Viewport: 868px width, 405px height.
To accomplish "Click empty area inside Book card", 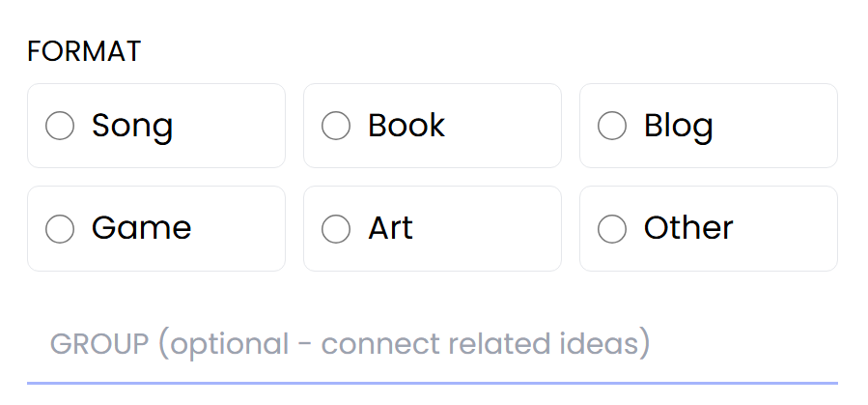I will pyautogui.click(x=507, y=126).
